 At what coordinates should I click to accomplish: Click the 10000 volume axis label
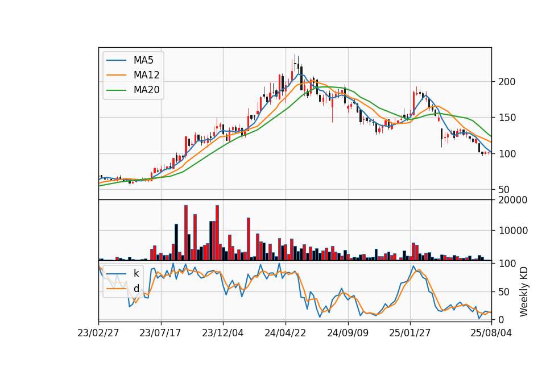coord(513,231)
